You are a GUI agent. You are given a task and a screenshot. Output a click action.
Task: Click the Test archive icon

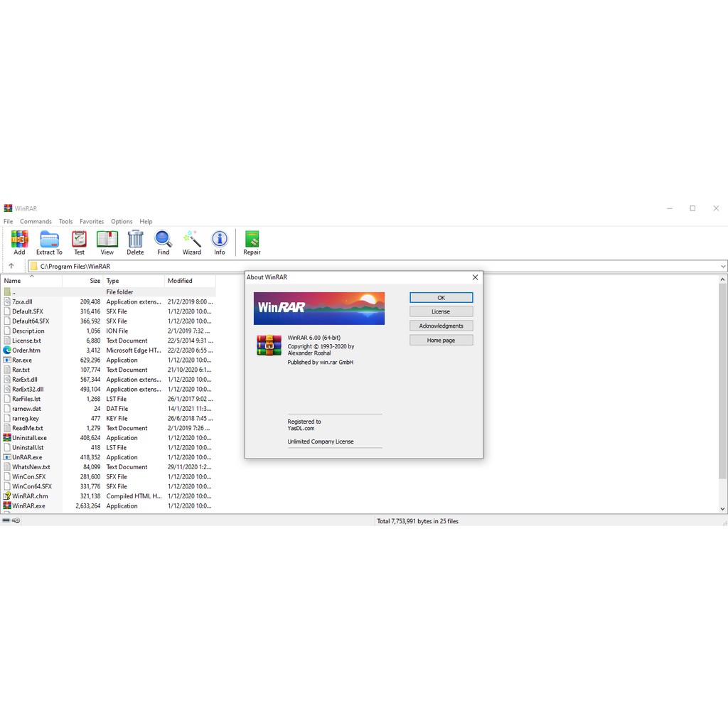[x=79, y=240]
